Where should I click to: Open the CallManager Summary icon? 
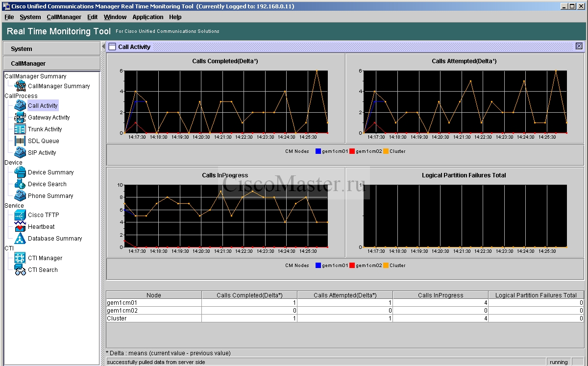(x=20, y=86)
